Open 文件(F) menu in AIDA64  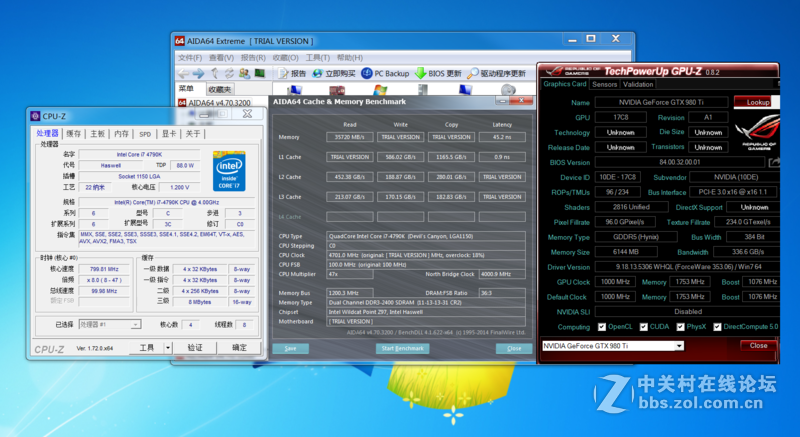point(190,58)
